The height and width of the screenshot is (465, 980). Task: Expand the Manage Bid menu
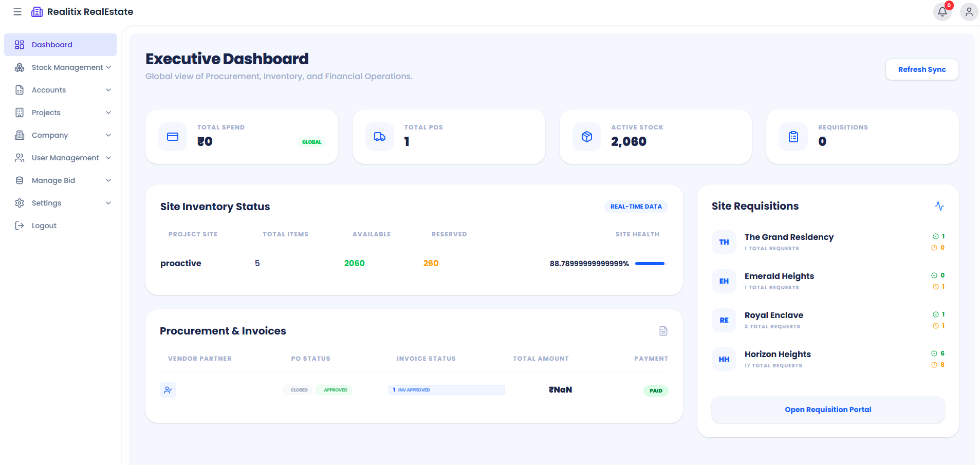(60, 180)
